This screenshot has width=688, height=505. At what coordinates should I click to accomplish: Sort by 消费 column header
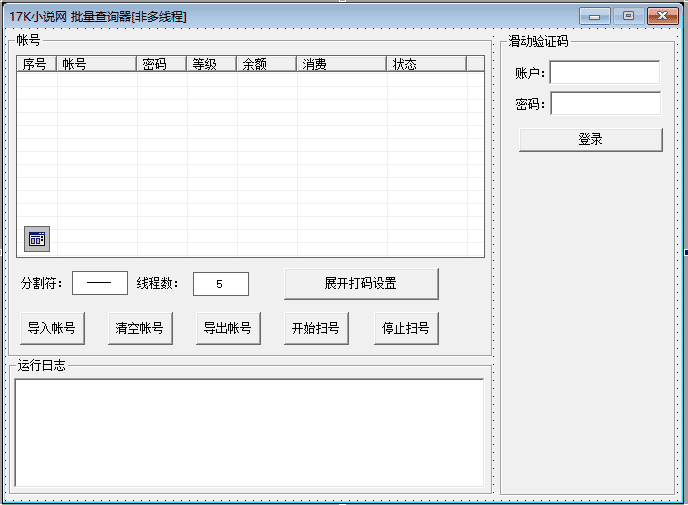click(x=341, y=64)
